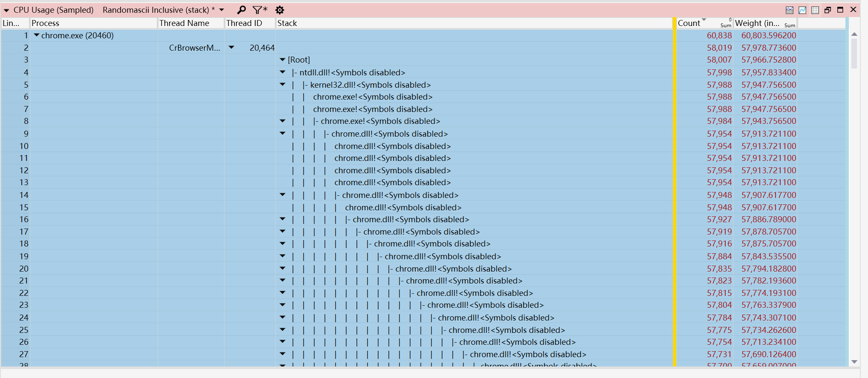Screen dimensions: 868x378
Task: Select chrome.dll row on line 23
Action: (485, 305)
